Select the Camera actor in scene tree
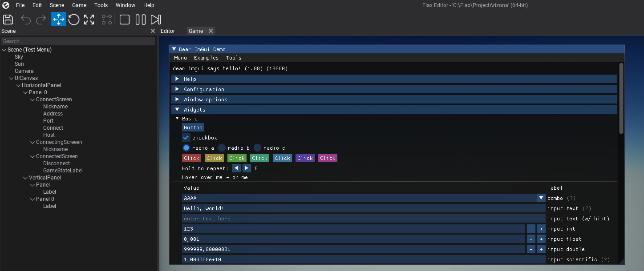This screenshot has height=271, width=644. (x=24, y=71)
